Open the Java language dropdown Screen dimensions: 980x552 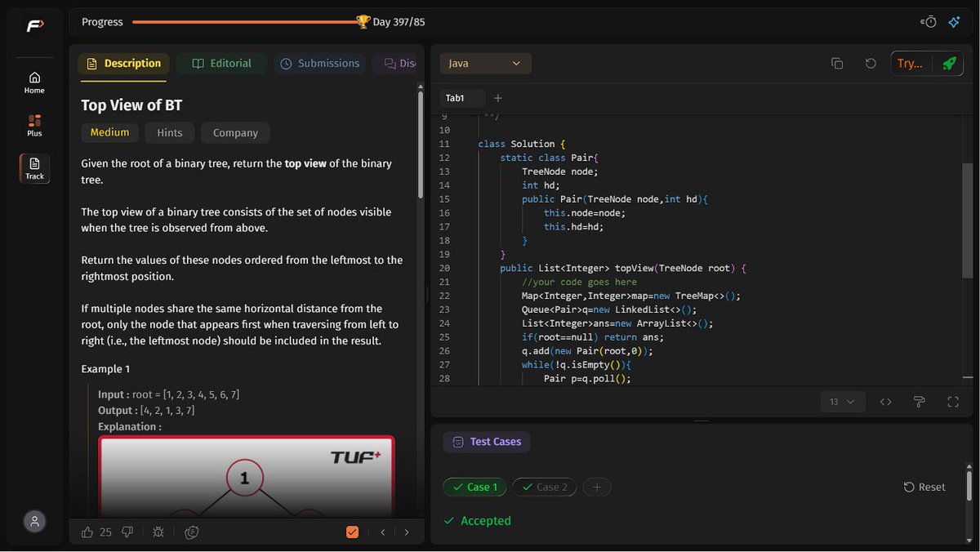[485, 64]
